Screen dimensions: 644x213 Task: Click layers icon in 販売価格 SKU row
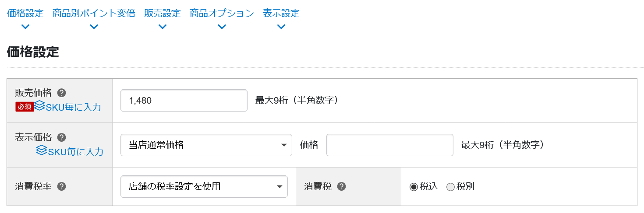(40, 106)
